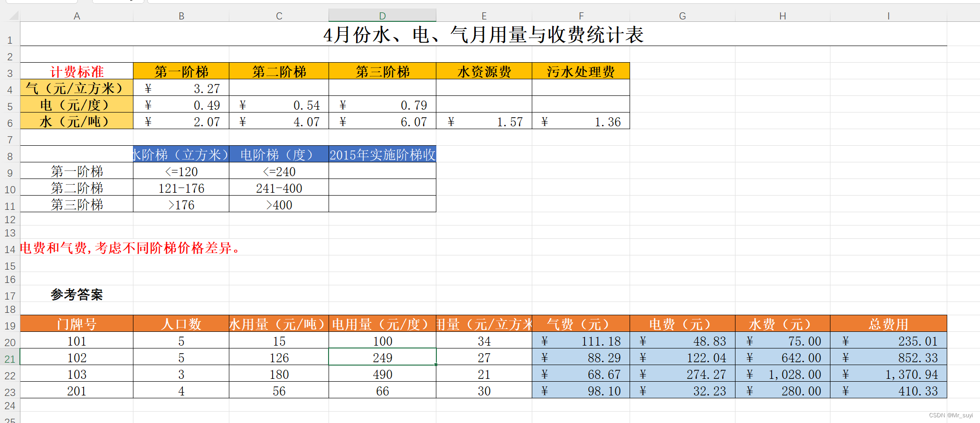
Task: Click the electricity price cell 0.49
Action: pyautogui.click(x=181, y=105)
